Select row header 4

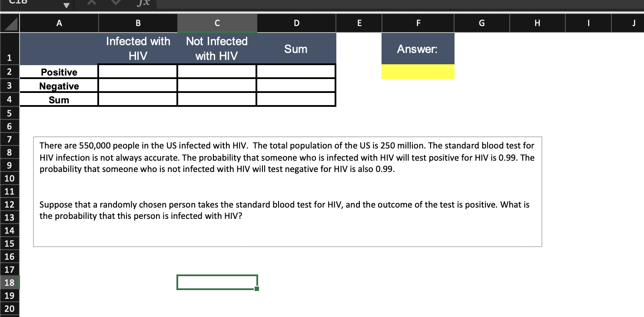click(9, 99)
